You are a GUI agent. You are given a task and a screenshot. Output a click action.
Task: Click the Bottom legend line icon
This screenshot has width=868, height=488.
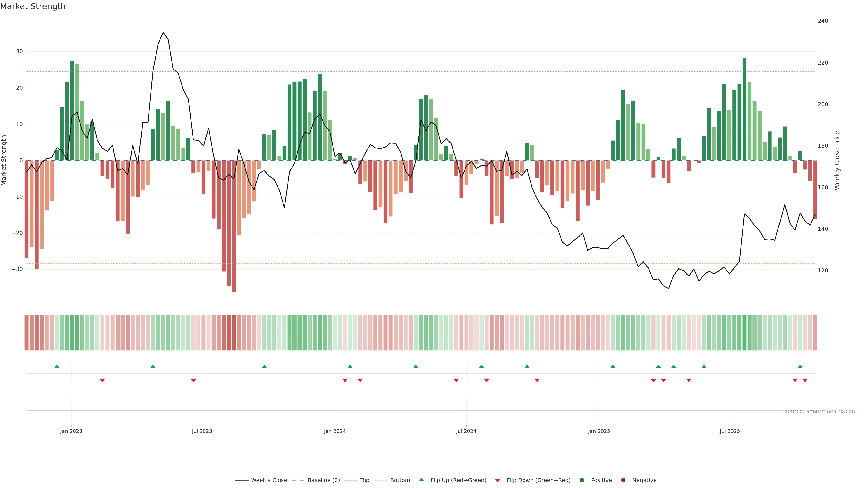click(380, 480)
